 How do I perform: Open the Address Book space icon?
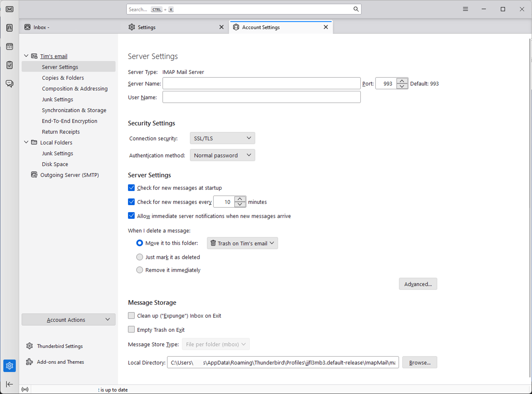(x=10, y=28)
